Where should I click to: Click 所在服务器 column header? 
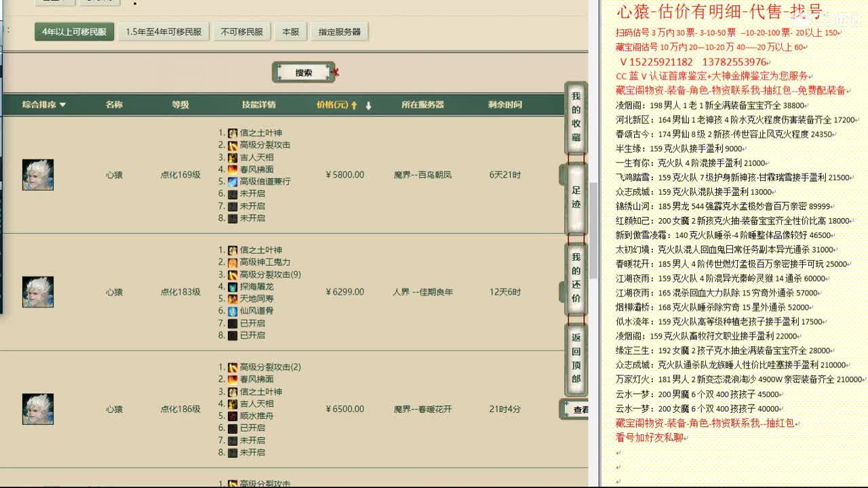[x=422, y=105]
